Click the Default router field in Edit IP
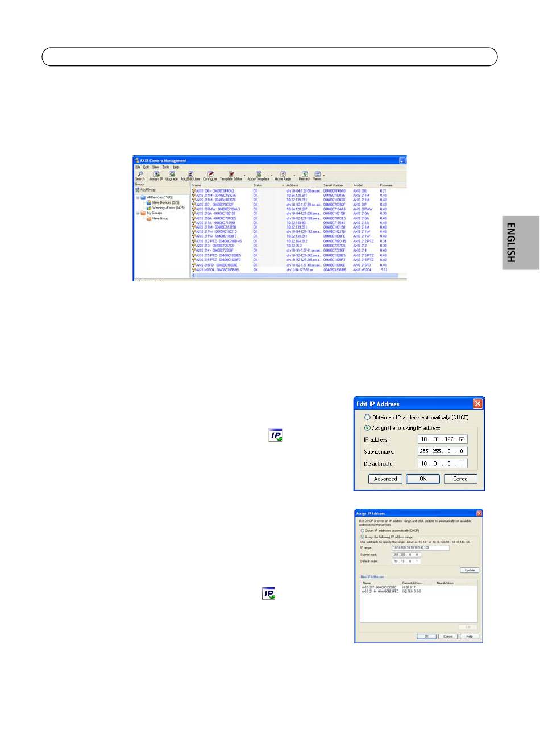Screen dimensions: 540x756 (443, 463)
